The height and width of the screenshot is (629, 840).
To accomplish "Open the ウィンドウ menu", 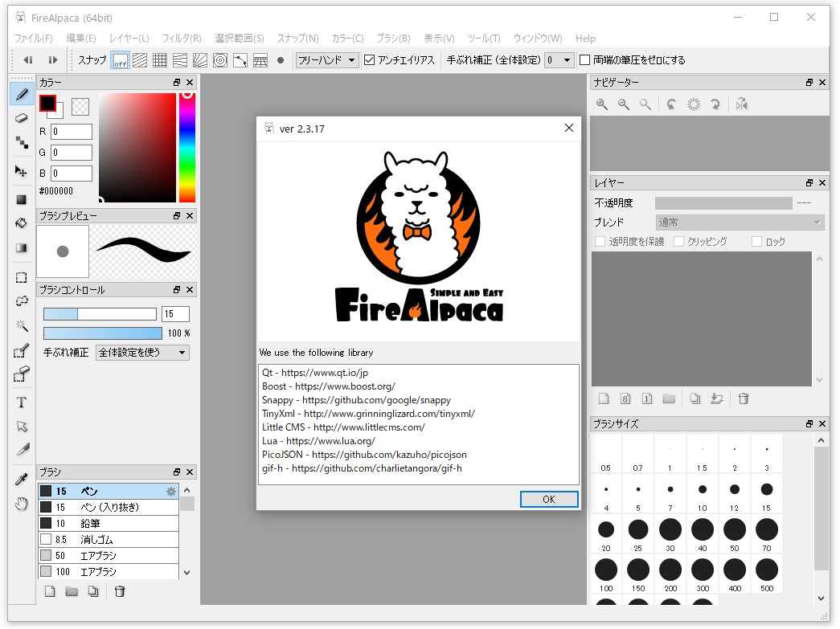I will [538, 38].
